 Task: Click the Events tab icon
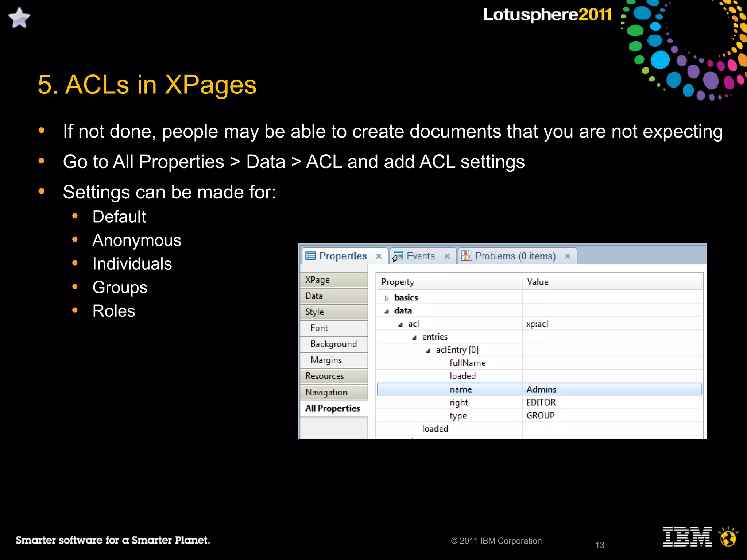tap(398, 256)
